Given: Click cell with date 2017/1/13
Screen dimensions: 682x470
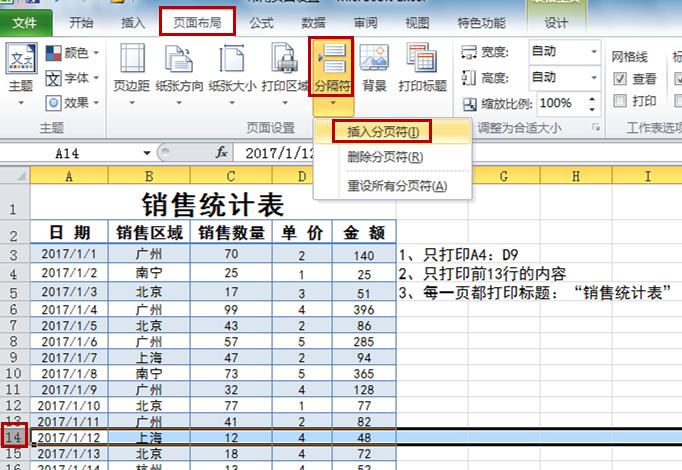Looking at the screenshot, I should tap(69, 453).
